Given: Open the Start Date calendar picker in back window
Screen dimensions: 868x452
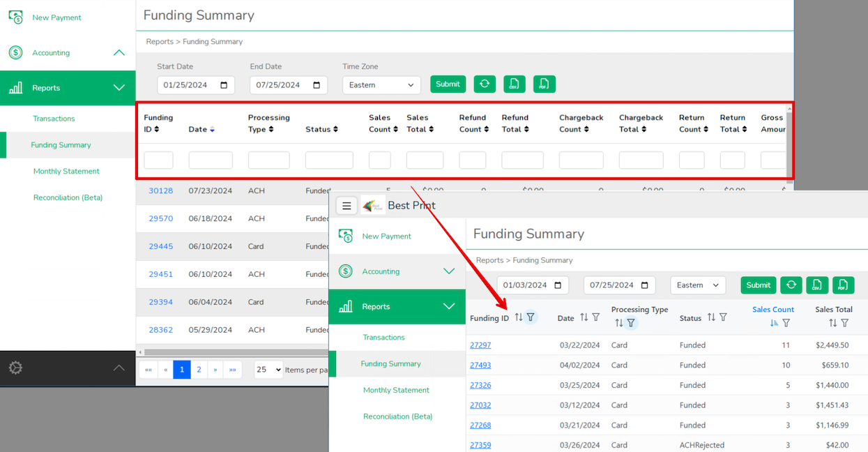Looking at the screenshot, I should (x=224, y=85).
